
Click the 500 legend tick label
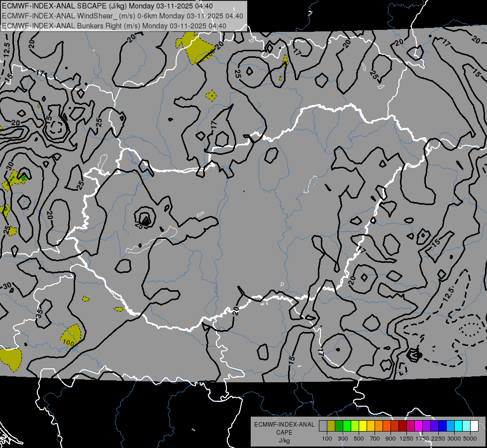359,439
